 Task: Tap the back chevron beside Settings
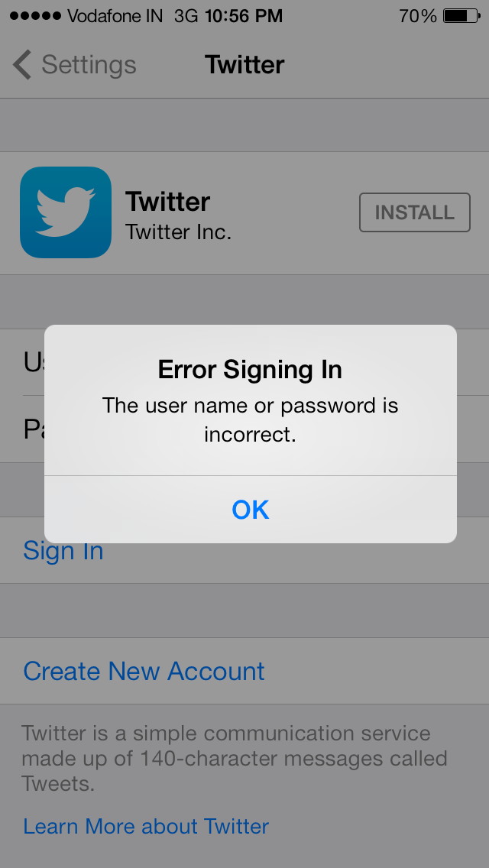(21, 65)
